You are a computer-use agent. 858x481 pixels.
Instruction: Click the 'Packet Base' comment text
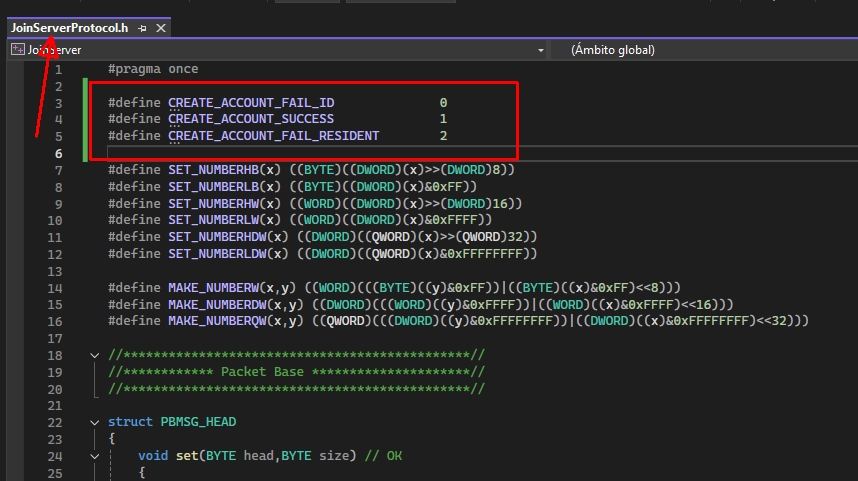[262, 372]
